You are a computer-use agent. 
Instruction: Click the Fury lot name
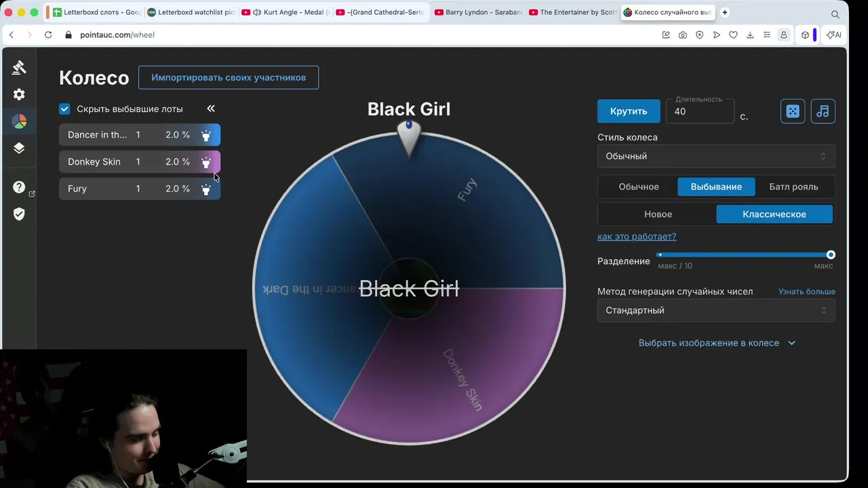[x=77, y=189]
